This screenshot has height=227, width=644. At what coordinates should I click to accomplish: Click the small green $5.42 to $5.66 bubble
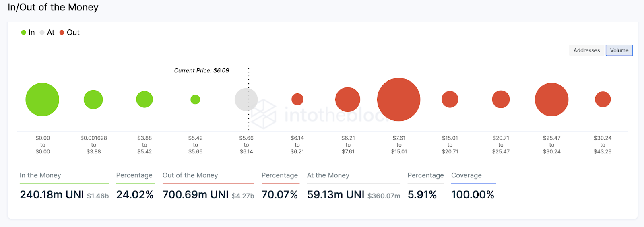pyautogui.click(x=195, y=99)
